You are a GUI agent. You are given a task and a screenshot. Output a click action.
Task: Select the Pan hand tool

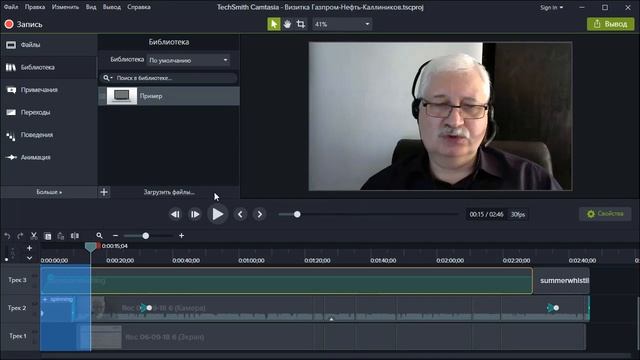coord(287,24)
